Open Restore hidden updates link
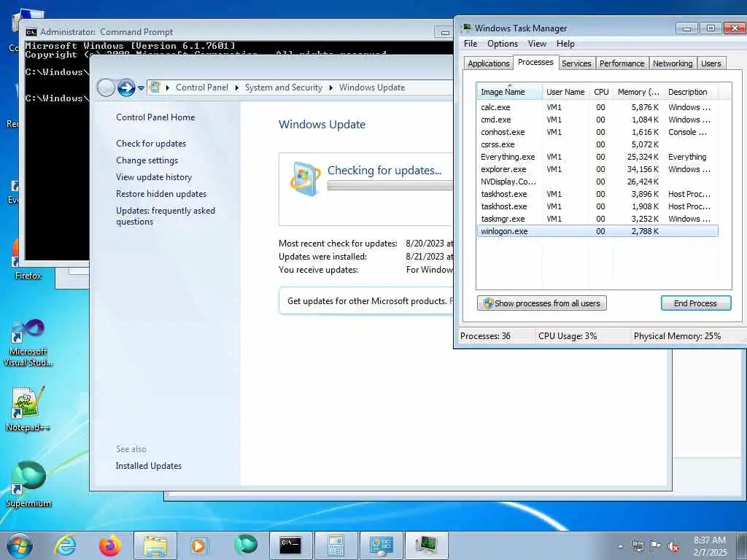Image resolution: width=747 pixels, height=560 pixels. coord(161,194)
